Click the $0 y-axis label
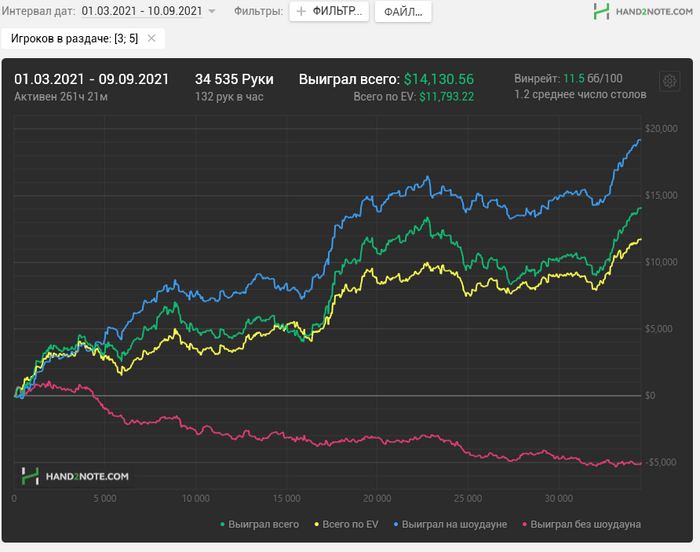The height and width of the screenshot is (552, 700). (650, 395)
